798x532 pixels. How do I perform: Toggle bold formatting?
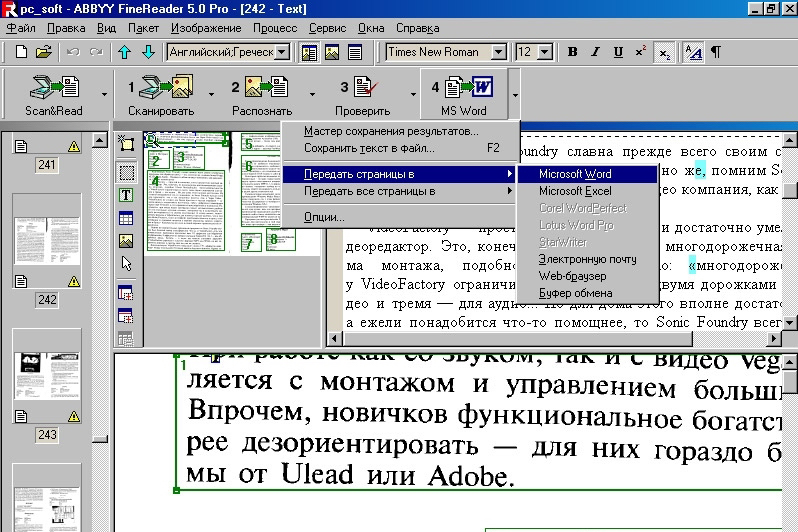pyautogui.click(x=573, y=51)
